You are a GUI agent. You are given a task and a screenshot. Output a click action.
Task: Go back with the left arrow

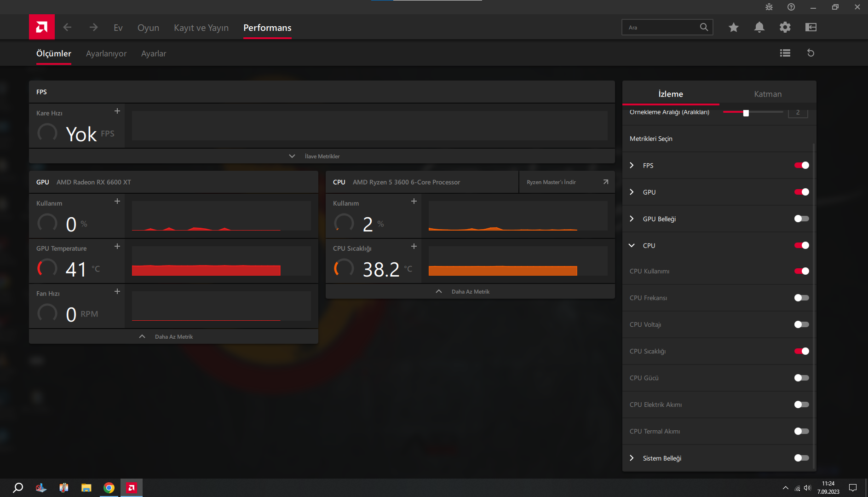pyautogui.click(x=68, y=28)
